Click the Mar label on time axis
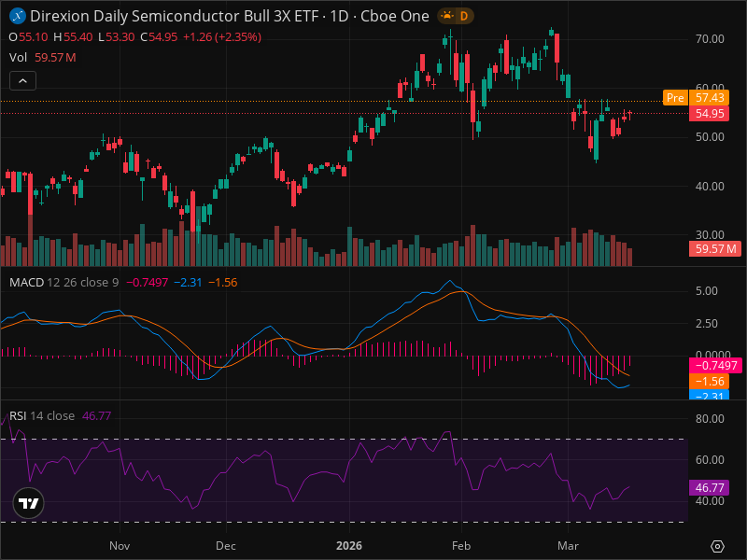747x560 pixels. (x=568, y=546)
